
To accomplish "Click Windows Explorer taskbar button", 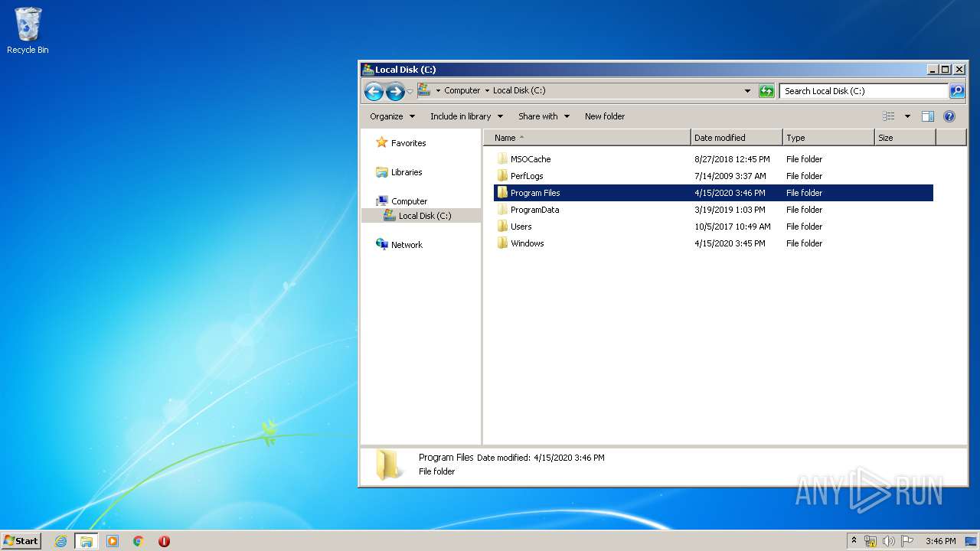I will click(x=86, y=541).
